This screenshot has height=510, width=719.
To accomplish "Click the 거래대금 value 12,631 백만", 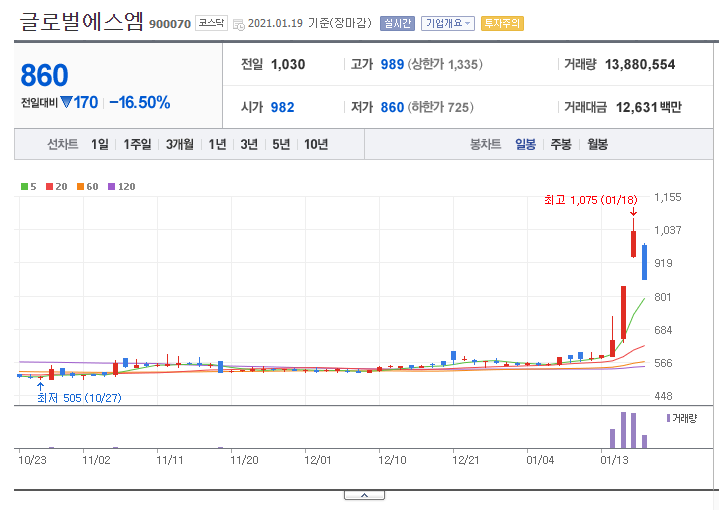I will coord(648,107).
